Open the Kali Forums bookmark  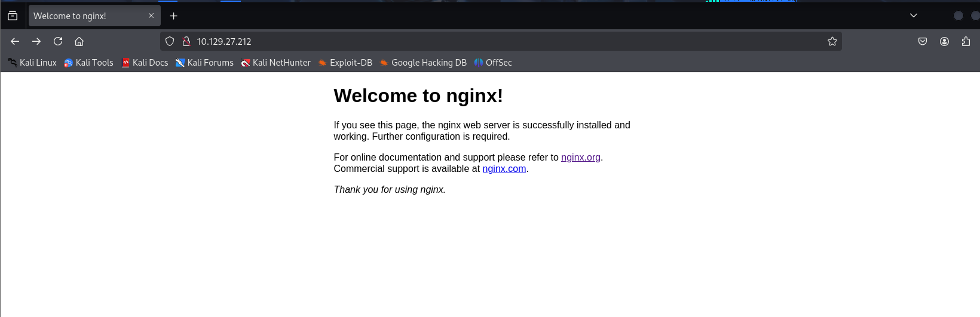[x=204, y=63]
